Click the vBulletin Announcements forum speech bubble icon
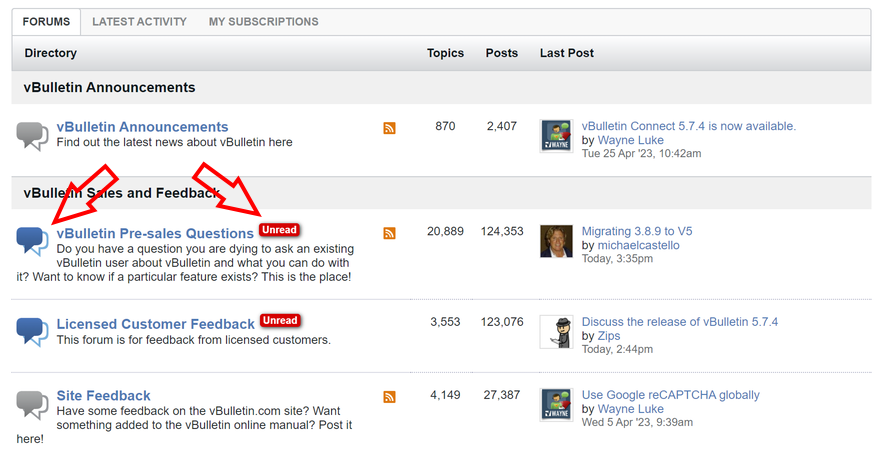880x453 pixels. pos(32,136)
